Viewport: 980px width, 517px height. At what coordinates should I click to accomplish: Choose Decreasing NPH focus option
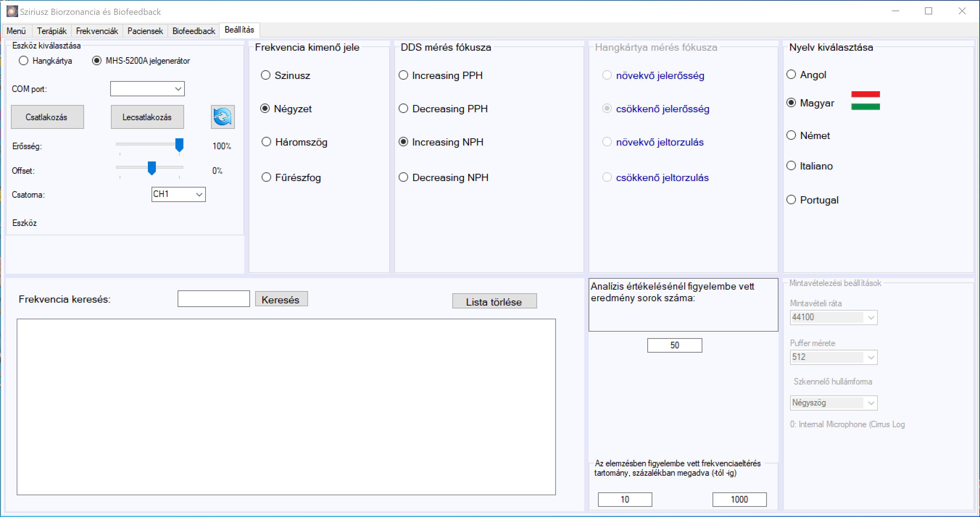tap(444, 177)
